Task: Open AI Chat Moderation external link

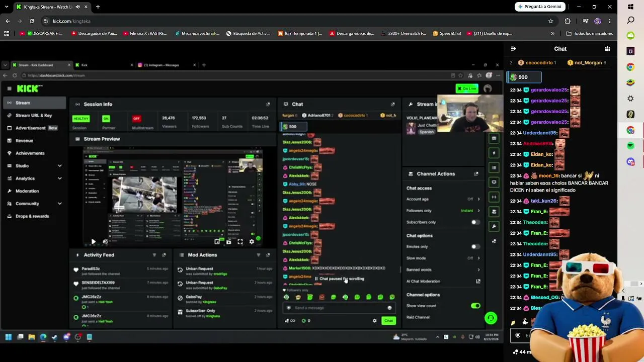Action: [x=478, y=282]
